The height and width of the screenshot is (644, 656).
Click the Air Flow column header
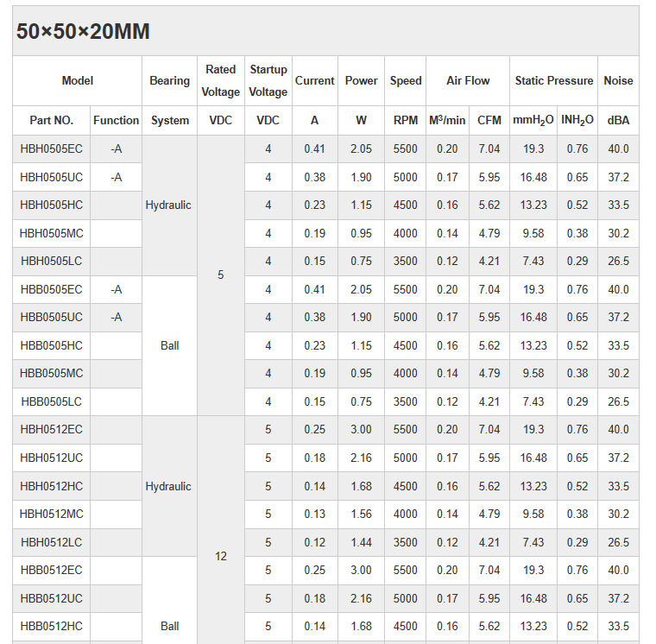point(468,80)
